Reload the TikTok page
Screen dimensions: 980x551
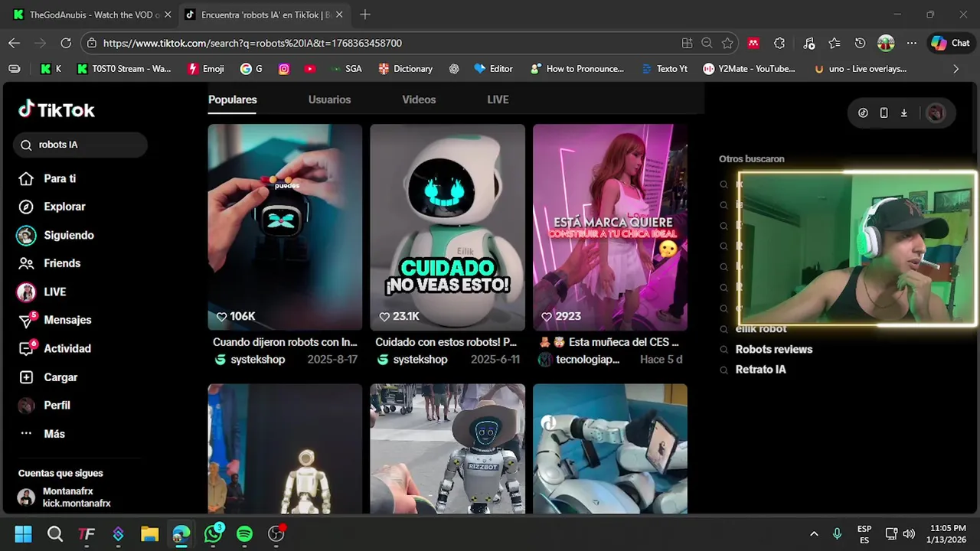point(66,43)
